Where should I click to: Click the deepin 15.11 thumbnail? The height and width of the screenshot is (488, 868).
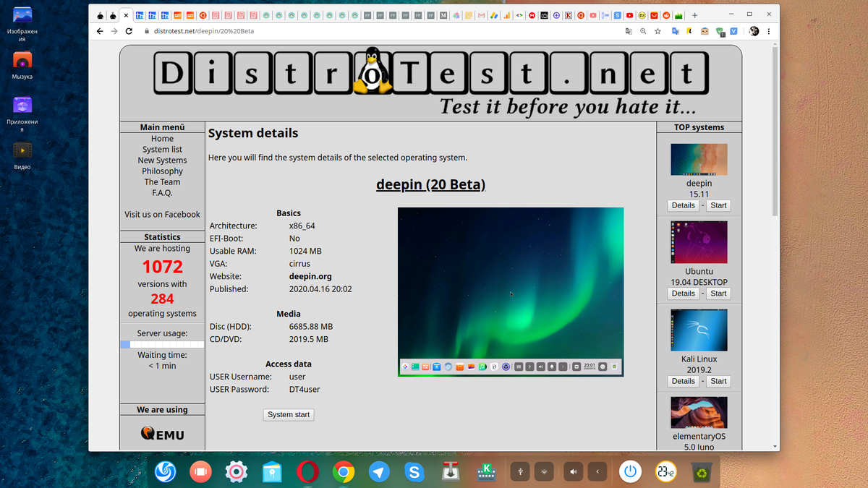[x=699, y=160]
